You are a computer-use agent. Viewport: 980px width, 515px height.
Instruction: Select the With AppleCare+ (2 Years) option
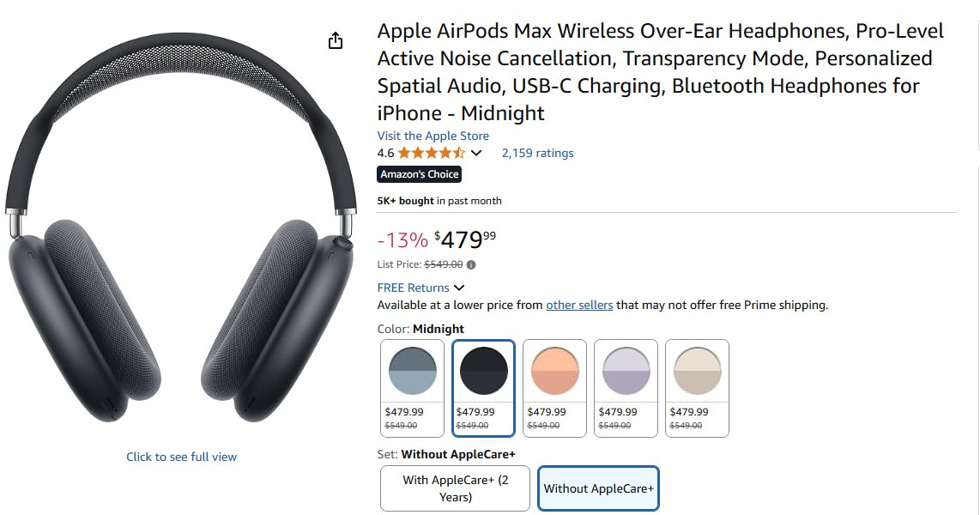coord(455,488)
